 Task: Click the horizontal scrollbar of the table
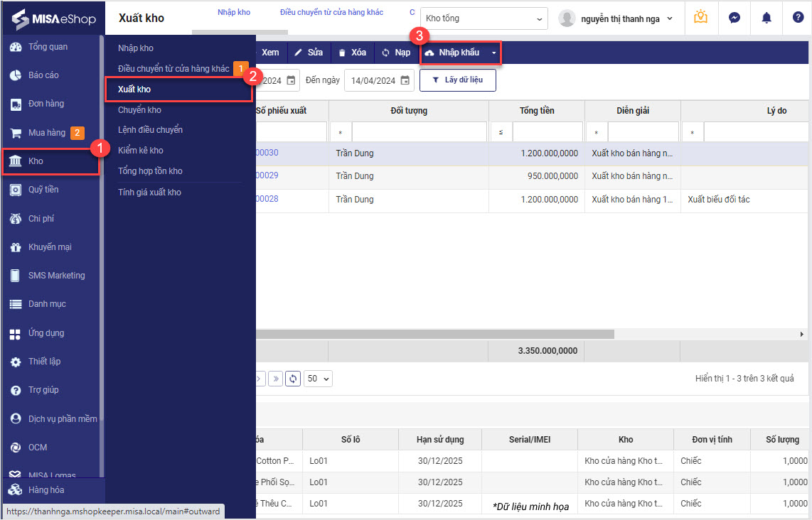(x=434, y=334)
